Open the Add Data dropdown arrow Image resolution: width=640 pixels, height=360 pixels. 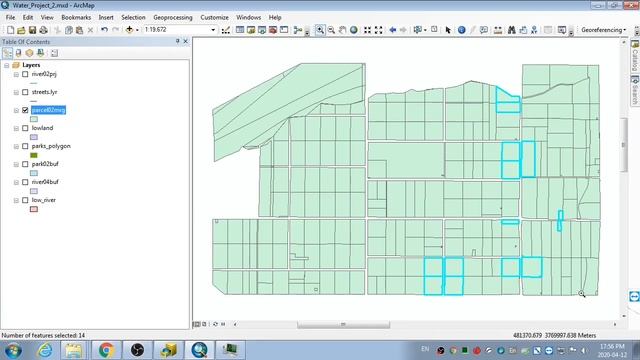pyautogui.click(x=137, y=30)
